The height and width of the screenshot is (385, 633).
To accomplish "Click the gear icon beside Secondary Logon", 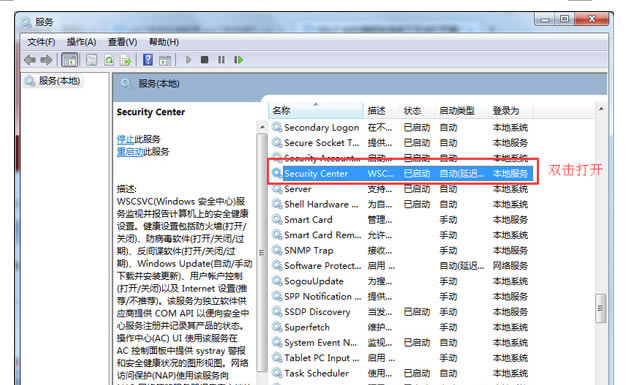I will (x=277, y=128).
